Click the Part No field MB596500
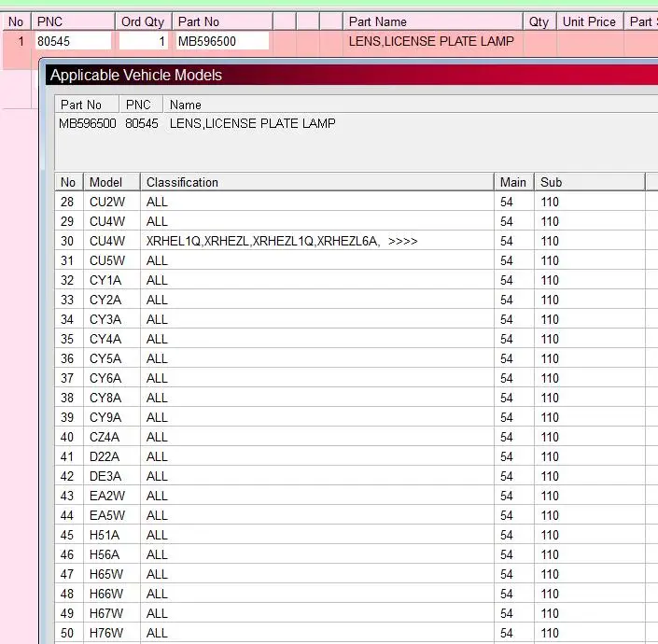 pos(222,41)
